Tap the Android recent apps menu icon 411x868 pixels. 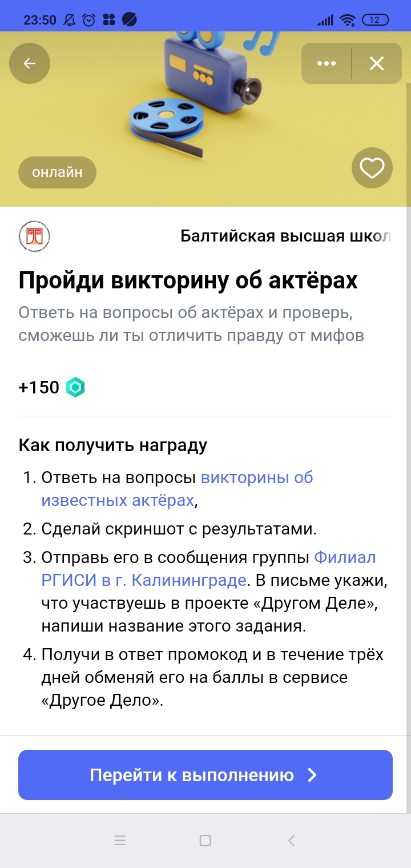pyautogui.click(x=120, y=841)
